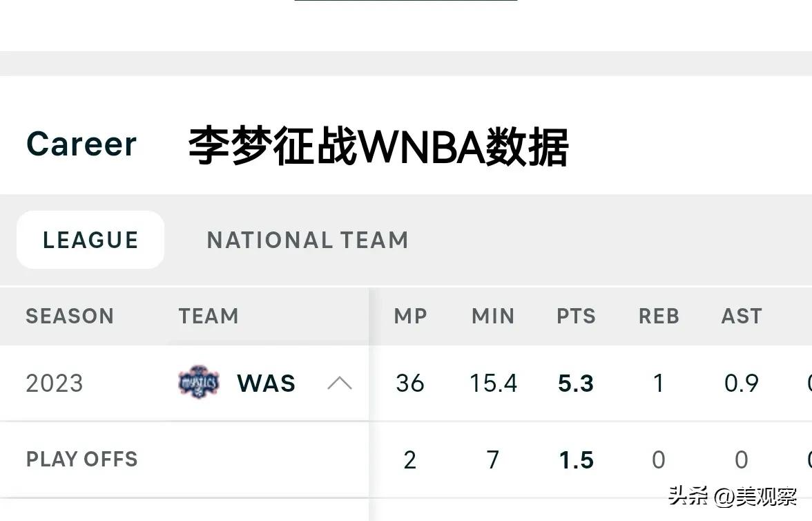Select the 2023 season label
The height and width of the screenshot is (521, 812).
pos(55,383)
